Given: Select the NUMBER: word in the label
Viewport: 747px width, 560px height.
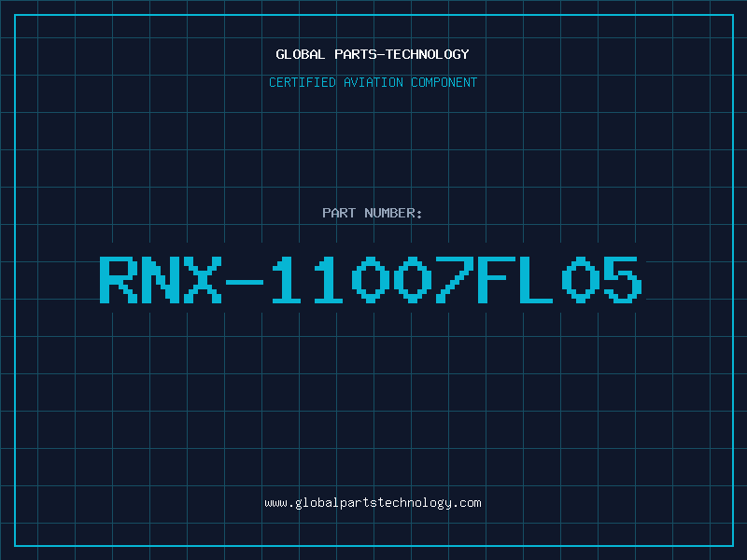Looking at the screenshot, I should click(393, 213).
